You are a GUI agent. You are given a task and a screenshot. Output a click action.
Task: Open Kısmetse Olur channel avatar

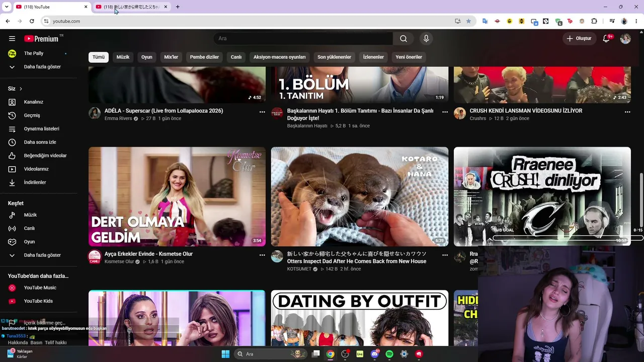pyautogui.click(x=95, y=256)
